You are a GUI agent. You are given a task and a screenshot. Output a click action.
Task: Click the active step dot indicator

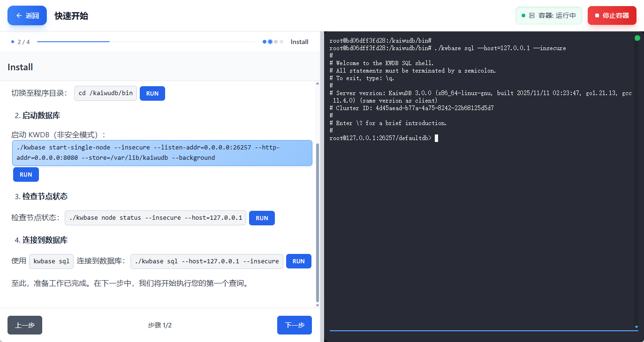[270, 42]
